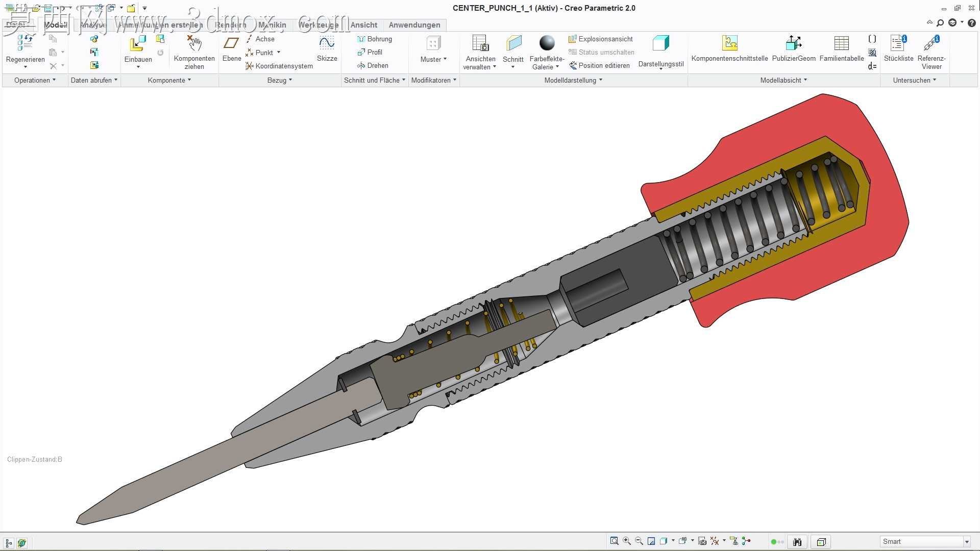Expand the Modellabsicht group dropdown
Screen dimensions: 980x551
(x=783, y=80)
